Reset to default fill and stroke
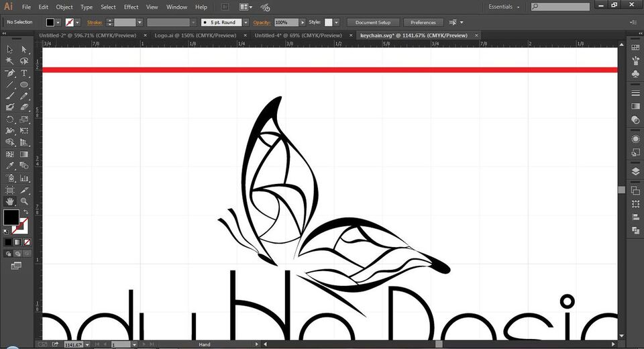Screen dimensions: 644x349 [6, 232]
